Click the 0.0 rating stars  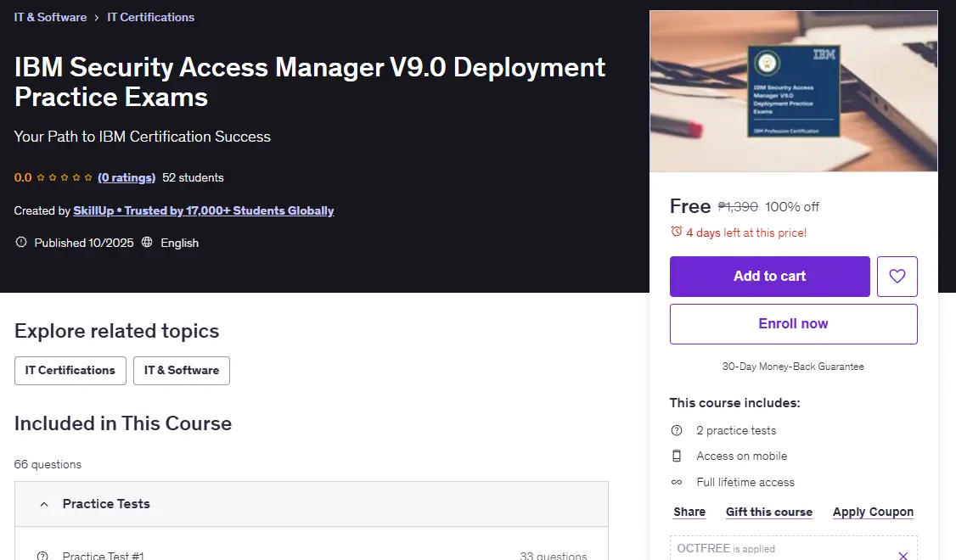(64, 177)
